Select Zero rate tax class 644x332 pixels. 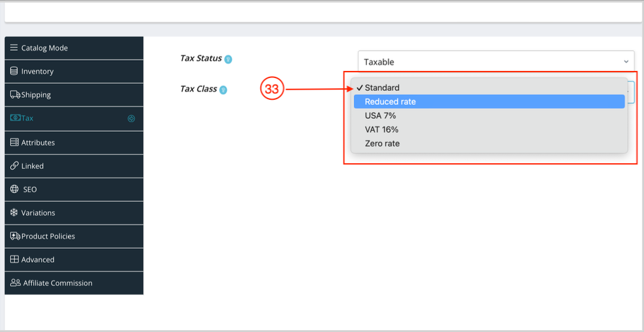pyautogui.click(x=382, y=144)
